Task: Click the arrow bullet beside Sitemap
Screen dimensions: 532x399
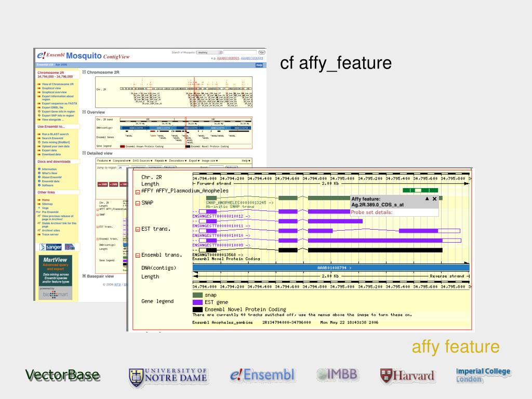Action: [39, 204]
